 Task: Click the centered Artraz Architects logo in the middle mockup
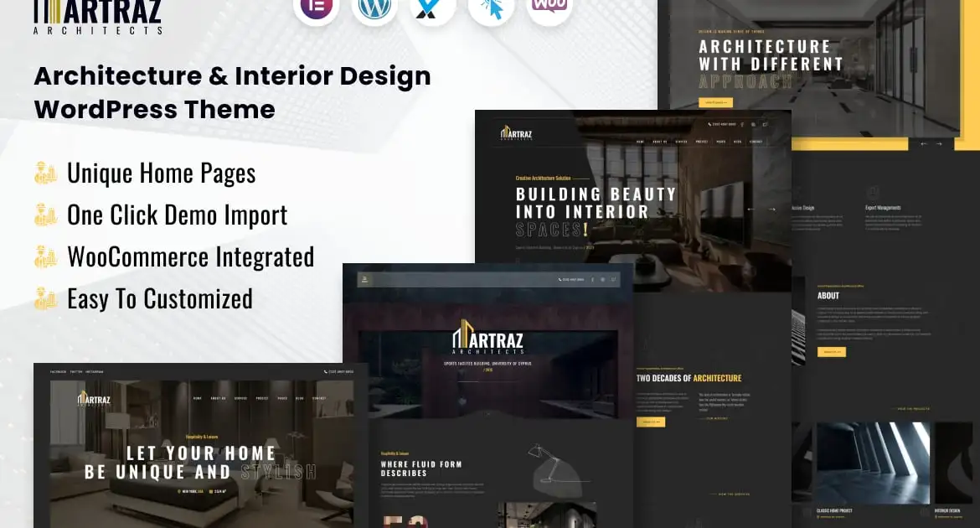tap(488, 338)
